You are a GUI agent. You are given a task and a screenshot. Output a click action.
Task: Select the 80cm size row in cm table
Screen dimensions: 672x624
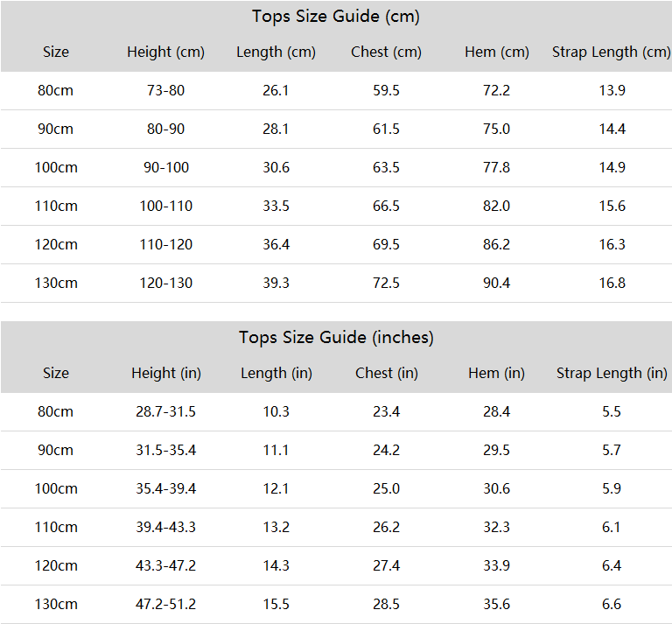pyautogui.click(x=336, y=90)
